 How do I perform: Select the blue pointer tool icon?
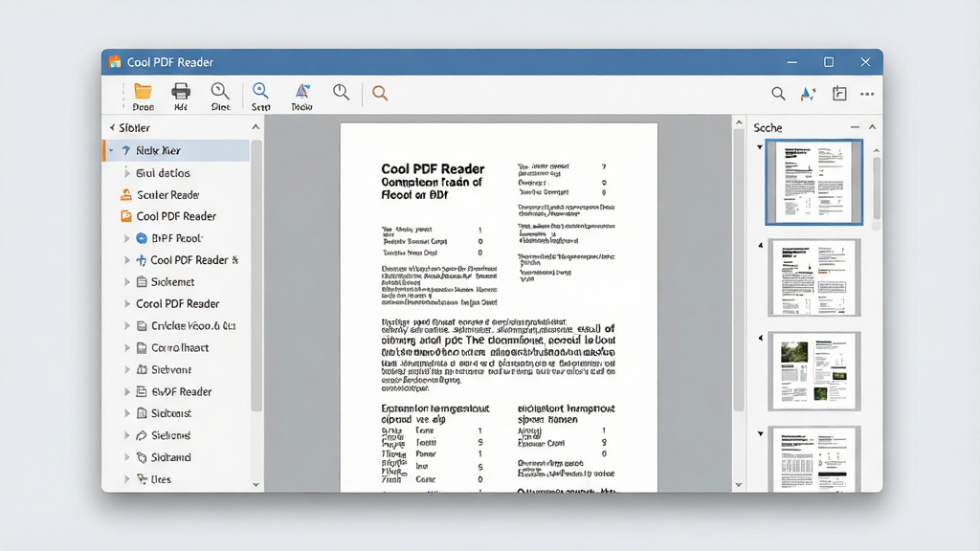(x=302, y=91)
